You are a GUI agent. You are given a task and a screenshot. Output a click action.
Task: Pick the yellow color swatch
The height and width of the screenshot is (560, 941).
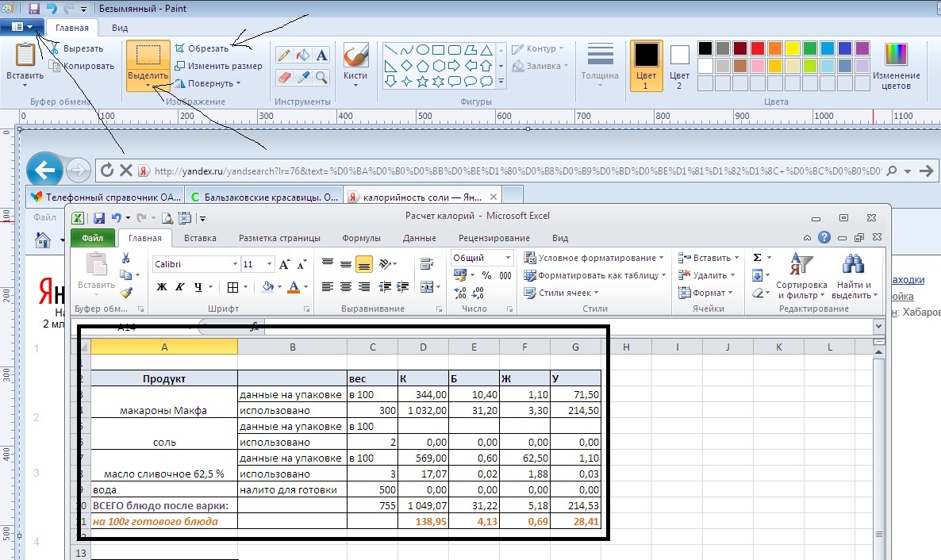click(792, 48)
